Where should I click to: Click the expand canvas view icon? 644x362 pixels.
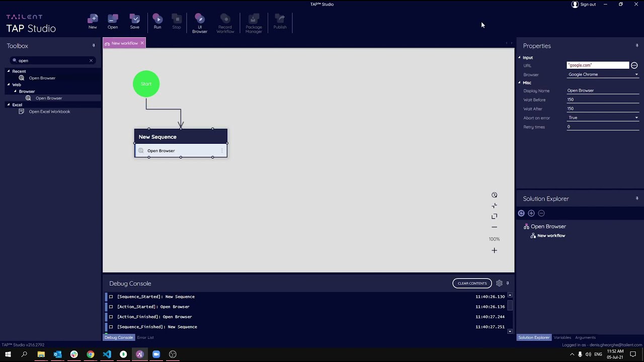[x=494, y=216]
